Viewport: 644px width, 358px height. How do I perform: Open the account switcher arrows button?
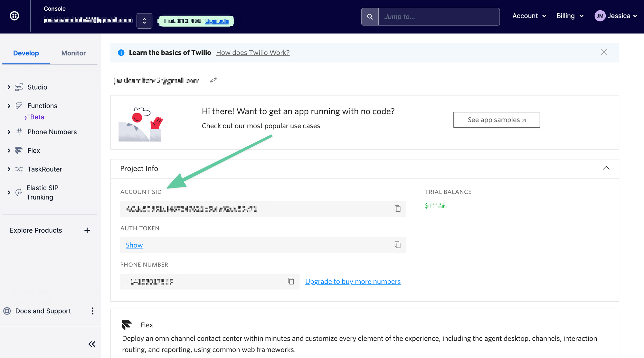pos(144,21)
